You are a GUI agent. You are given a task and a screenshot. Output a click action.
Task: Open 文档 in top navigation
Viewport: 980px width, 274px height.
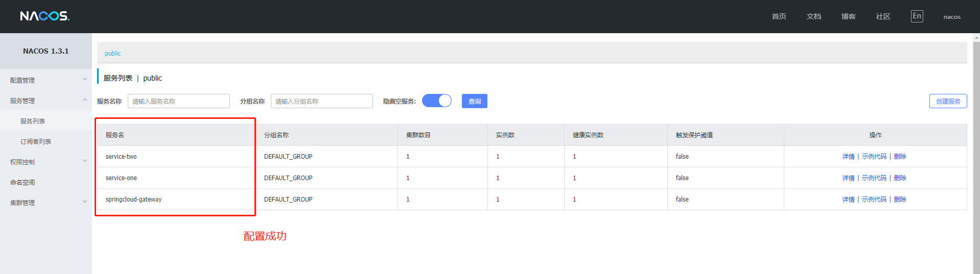coord(814,16)
